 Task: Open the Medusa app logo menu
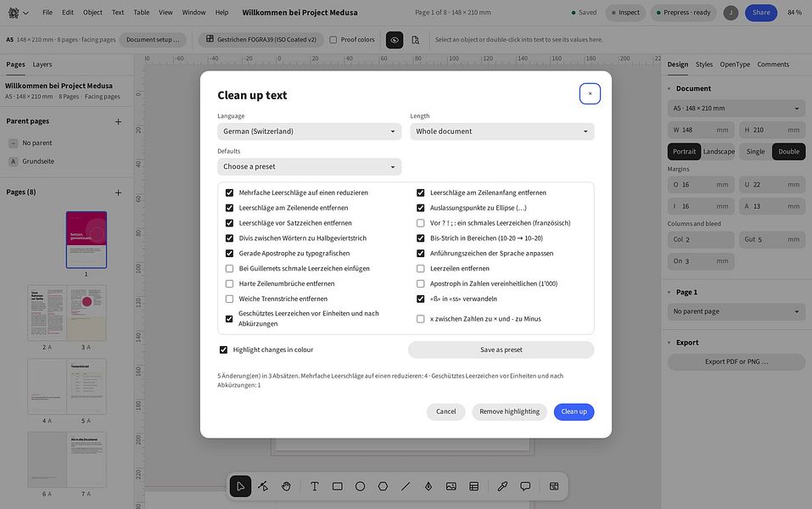coord(18,13)
